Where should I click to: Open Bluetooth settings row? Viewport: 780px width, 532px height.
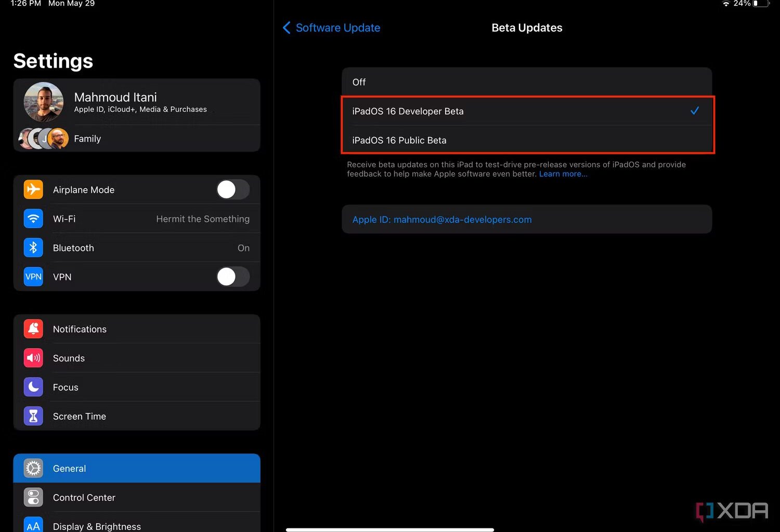coord(137,248)
